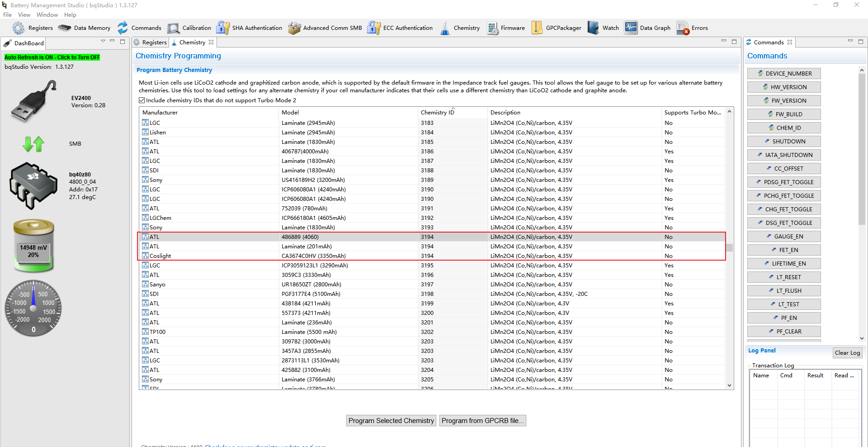Sort table by Manufacturer column
Screen dimensions: 868x447
pyautogui.click(x=209, y=113)
